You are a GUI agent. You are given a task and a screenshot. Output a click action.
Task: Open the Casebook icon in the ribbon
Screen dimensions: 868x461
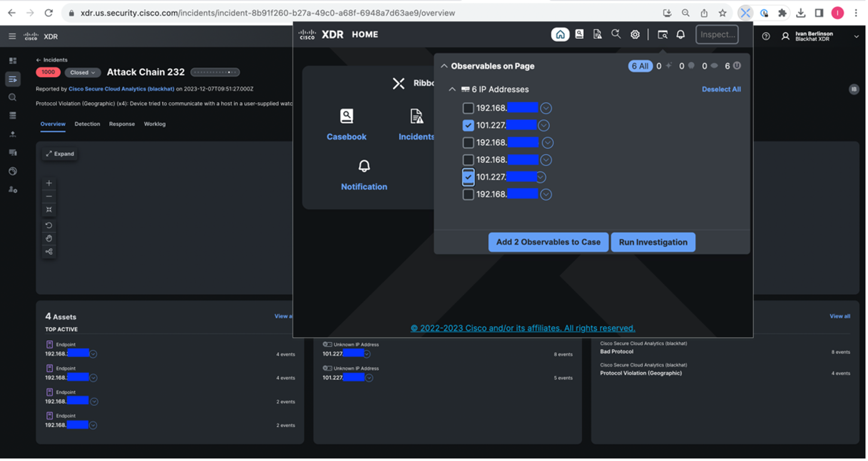(x=347, y=117)
